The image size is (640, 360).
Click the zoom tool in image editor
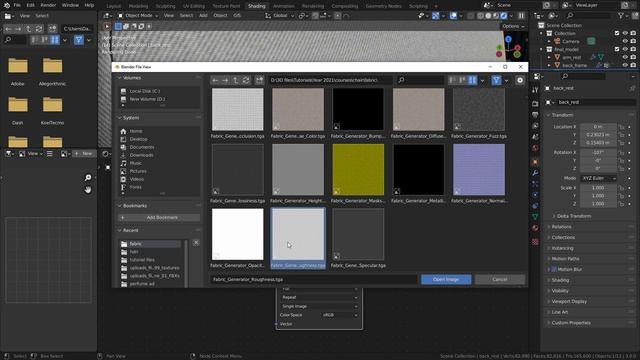88,177
